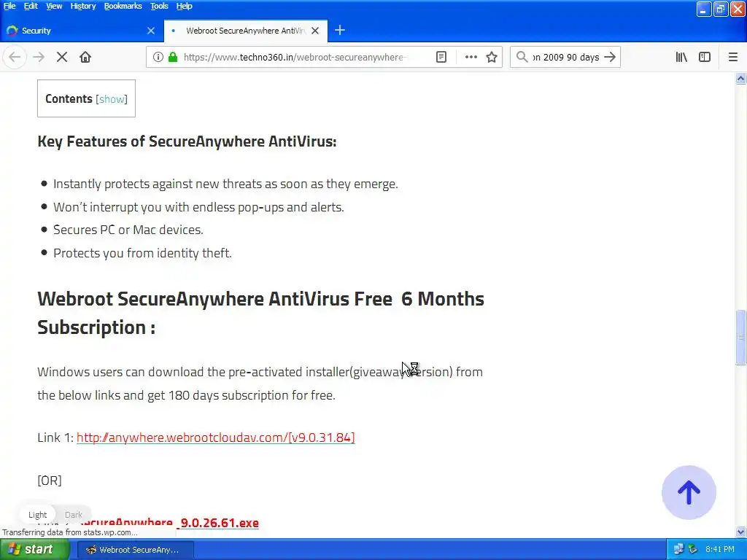The width and height of the screenshot is (747, 560).
Task: Click the page scrollbar down arrow
Action: (x=740, y=532)
